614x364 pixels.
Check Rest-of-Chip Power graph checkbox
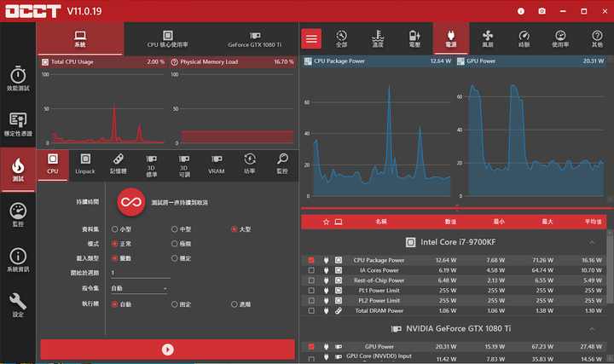click(311, 280)
